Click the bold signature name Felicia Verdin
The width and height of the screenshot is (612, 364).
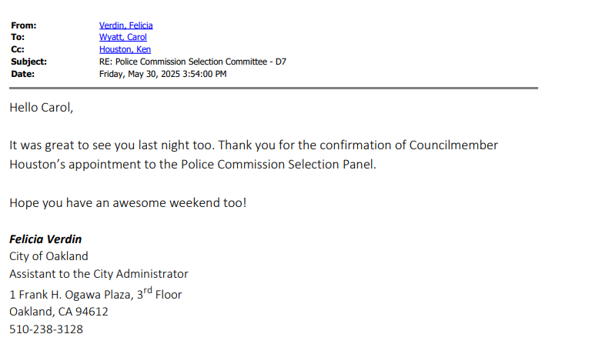pos(45,239)
